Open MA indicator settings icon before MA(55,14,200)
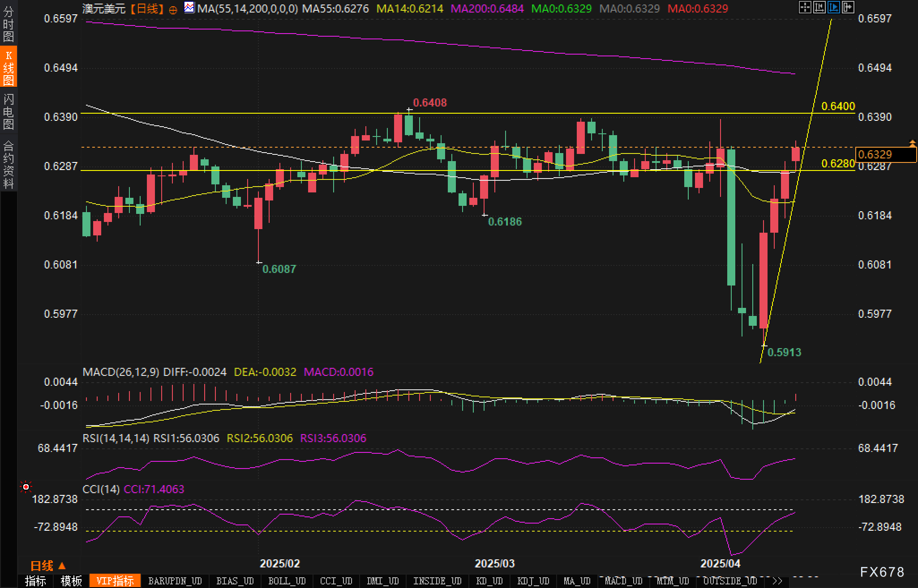Screen dimensions: 918x588 [x=190, y=8]
